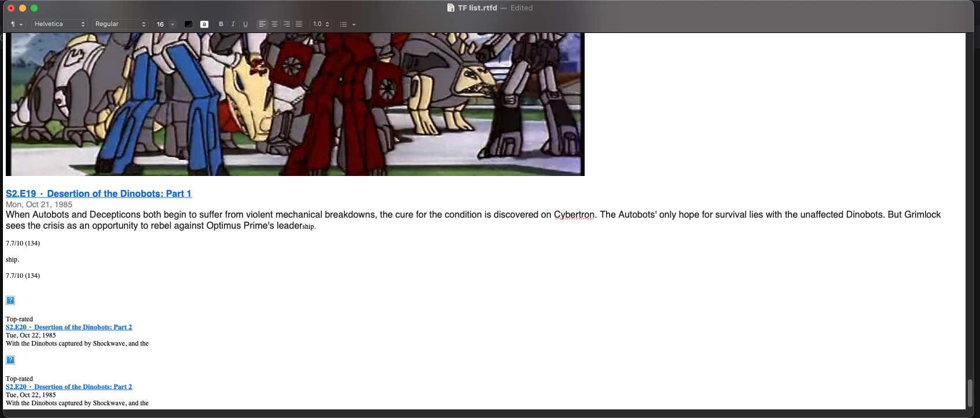
Task: Open the list bullets and numbering menu
Action: [x=347, y=24]
